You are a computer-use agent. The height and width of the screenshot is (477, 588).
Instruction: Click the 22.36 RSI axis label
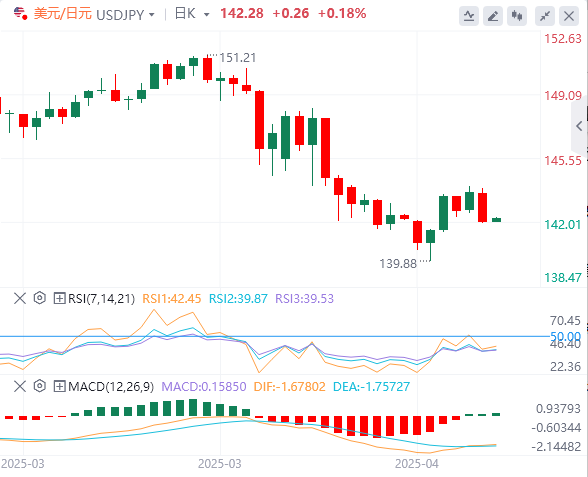coord(566,366)
